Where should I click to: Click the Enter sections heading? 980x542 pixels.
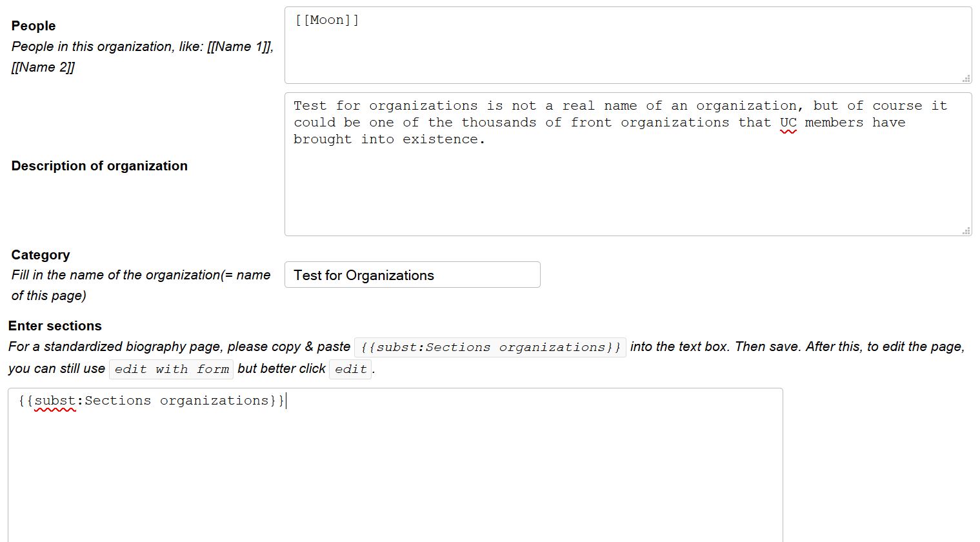[x=55, y=326]
